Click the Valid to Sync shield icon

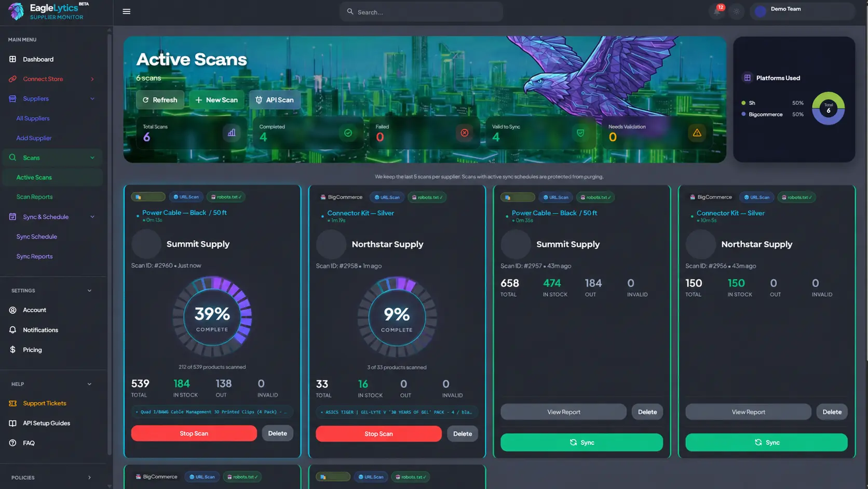pos(580,133)
